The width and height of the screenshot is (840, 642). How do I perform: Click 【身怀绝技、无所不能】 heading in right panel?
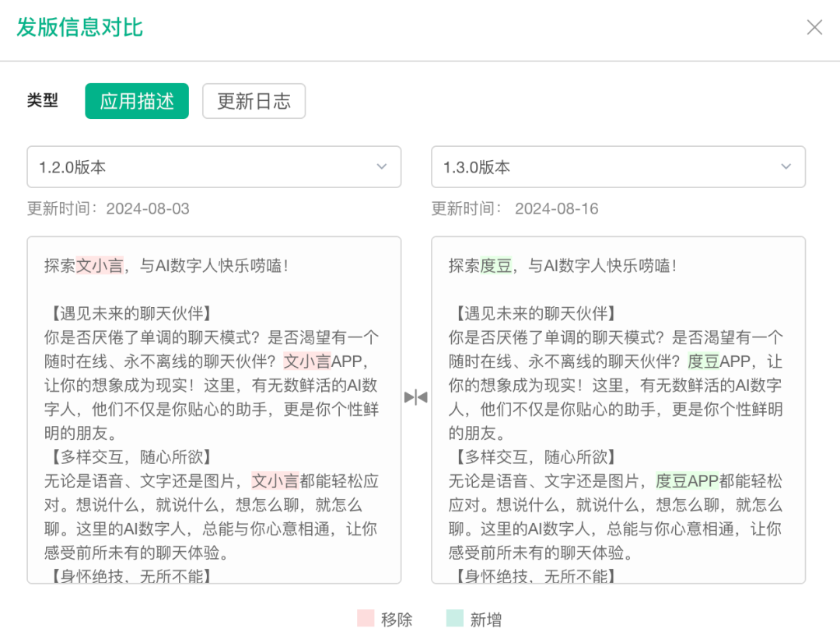tap(536, 576)
